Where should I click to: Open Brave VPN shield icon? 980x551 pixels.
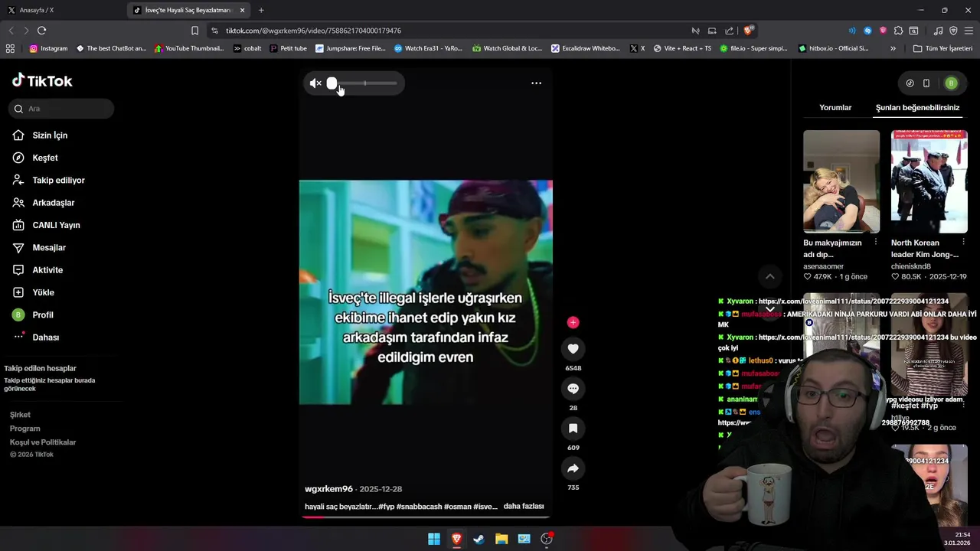[953, 31]
